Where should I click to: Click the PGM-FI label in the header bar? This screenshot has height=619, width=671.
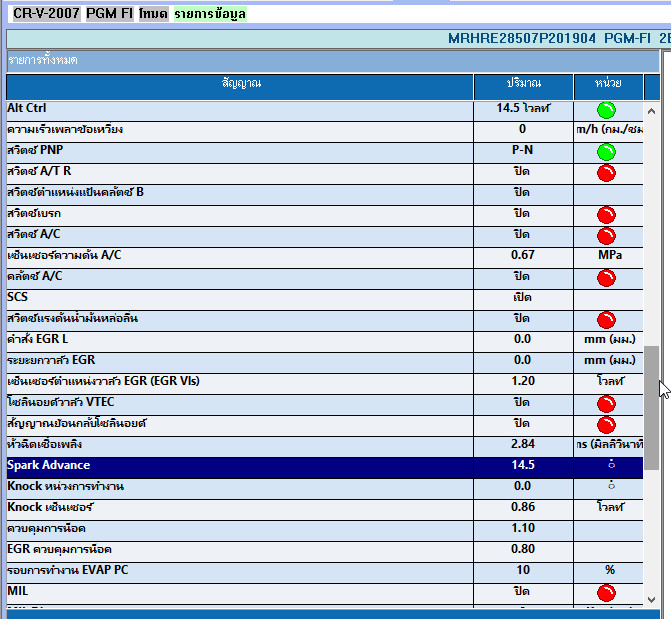click(x=627, y=39)
